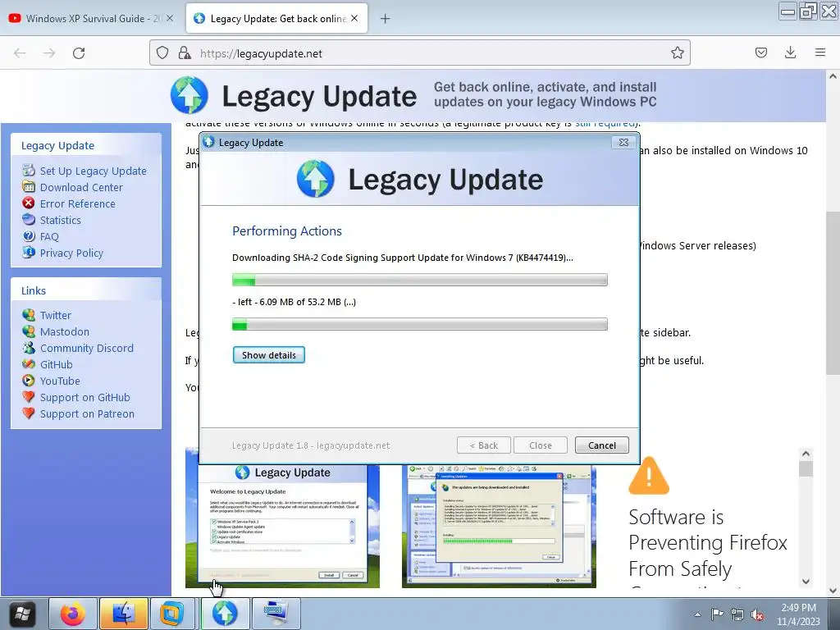Click the orange warning triangle icon
The width and height of the screenshot is (840, 630).
click(649, 476)
